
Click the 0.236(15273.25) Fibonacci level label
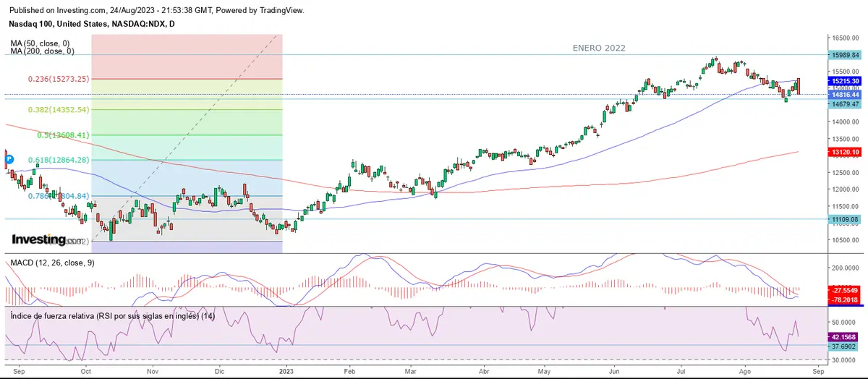click(59, 79)
